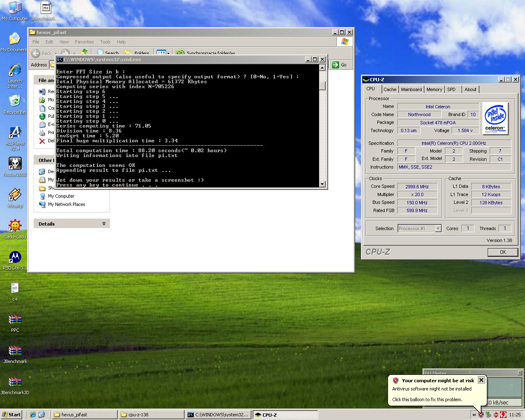Click red lightning bolt tray icon

pos(503,415)
